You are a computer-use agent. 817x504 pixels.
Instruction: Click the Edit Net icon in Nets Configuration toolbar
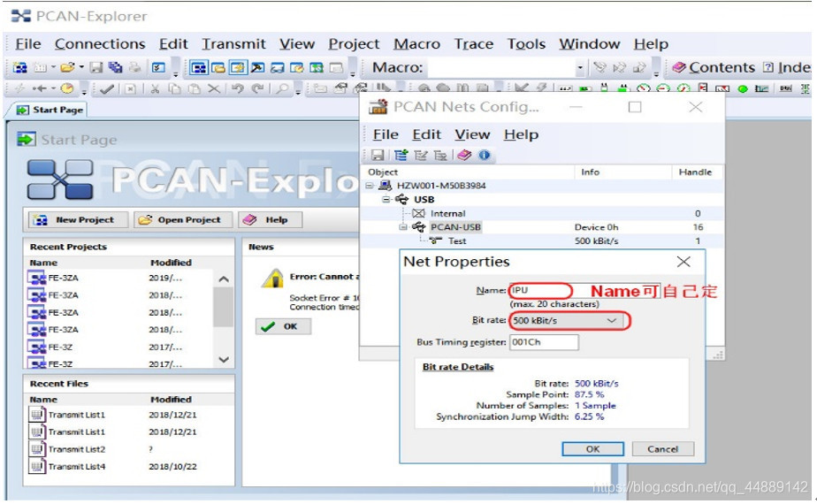(x=421, y=155)
